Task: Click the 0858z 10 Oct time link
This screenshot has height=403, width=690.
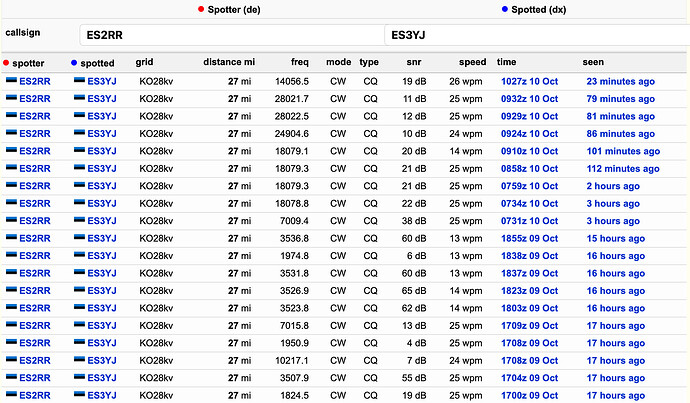Action: [x=529, y=169]
